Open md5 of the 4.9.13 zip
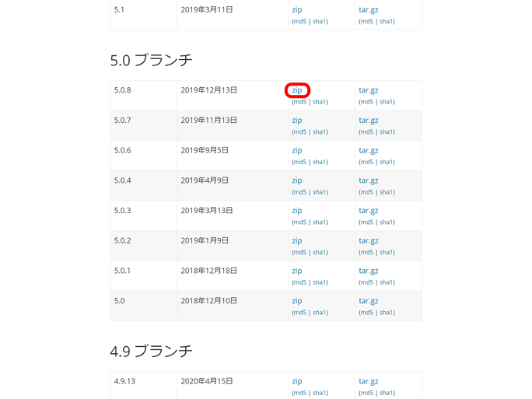The width and height of the screenshot is (532, 399). (x=299, y=393)
